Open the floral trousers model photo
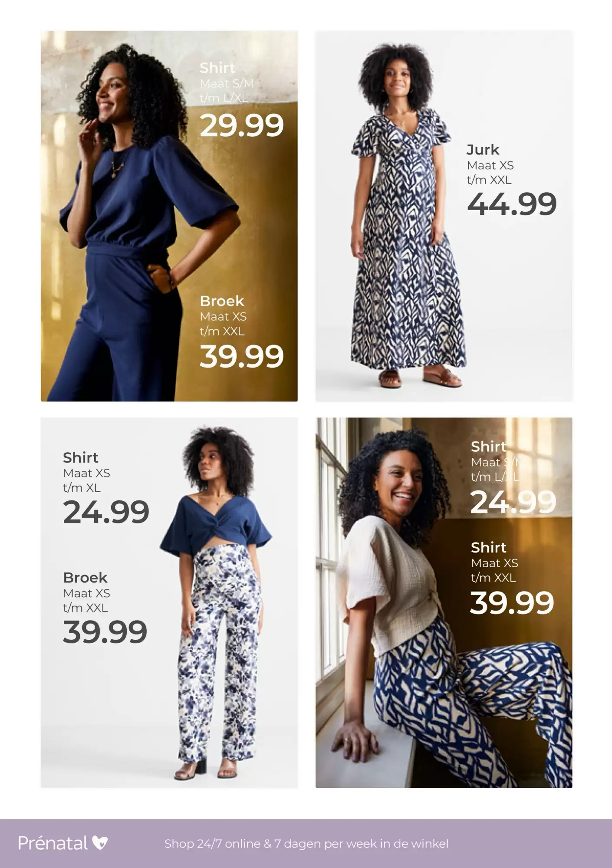The width and height of the screenshot is (612, 868). click(169, 602)
